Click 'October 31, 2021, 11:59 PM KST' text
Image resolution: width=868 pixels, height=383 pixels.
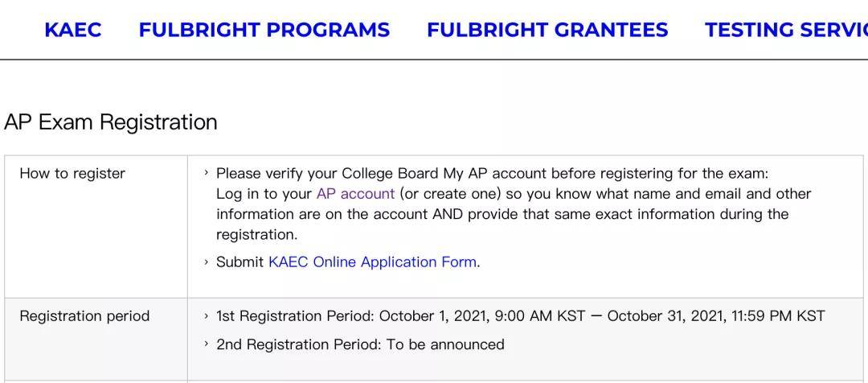tap(715, 316)
